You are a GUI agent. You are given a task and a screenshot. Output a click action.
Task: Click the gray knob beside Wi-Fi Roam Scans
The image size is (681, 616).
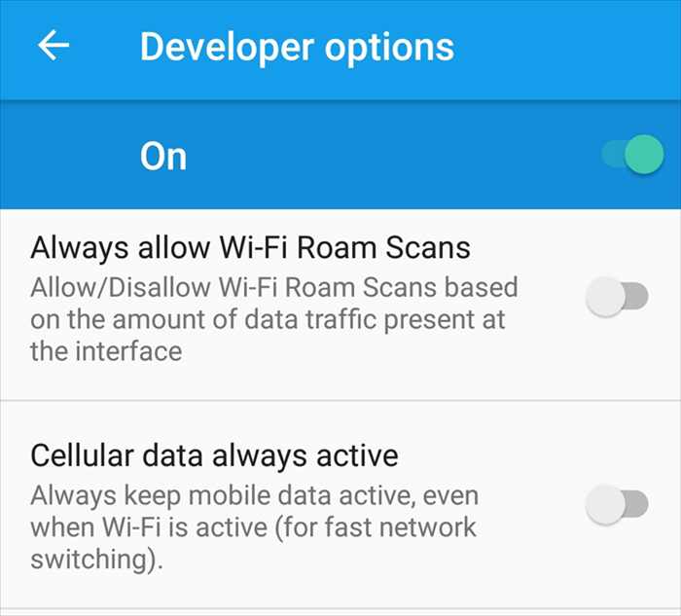(605, 297)
